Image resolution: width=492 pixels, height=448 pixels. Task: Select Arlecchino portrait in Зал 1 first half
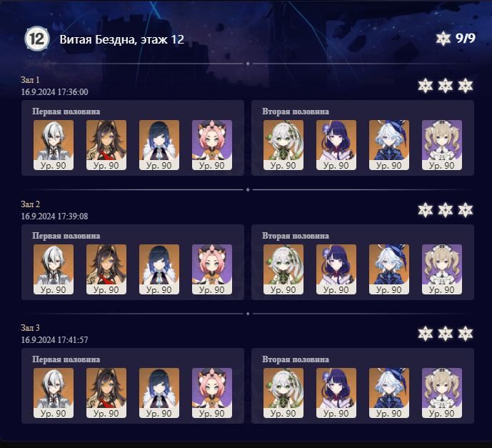(x=54, y=145)
